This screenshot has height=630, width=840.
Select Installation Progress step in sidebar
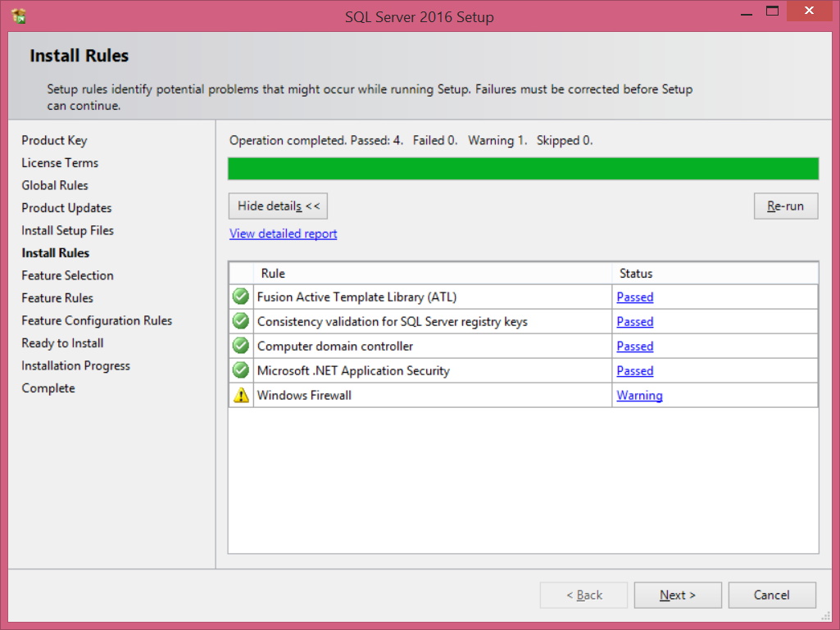point(75,365)
